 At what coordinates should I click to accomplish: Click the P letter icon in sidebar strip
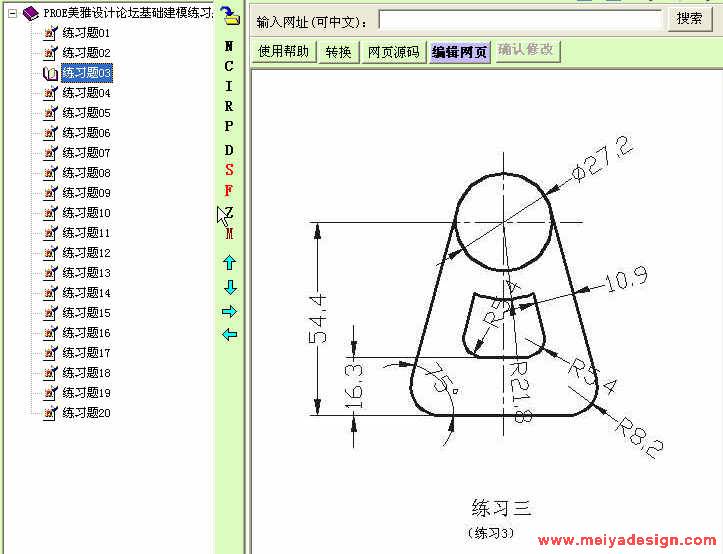coord(229,125)
